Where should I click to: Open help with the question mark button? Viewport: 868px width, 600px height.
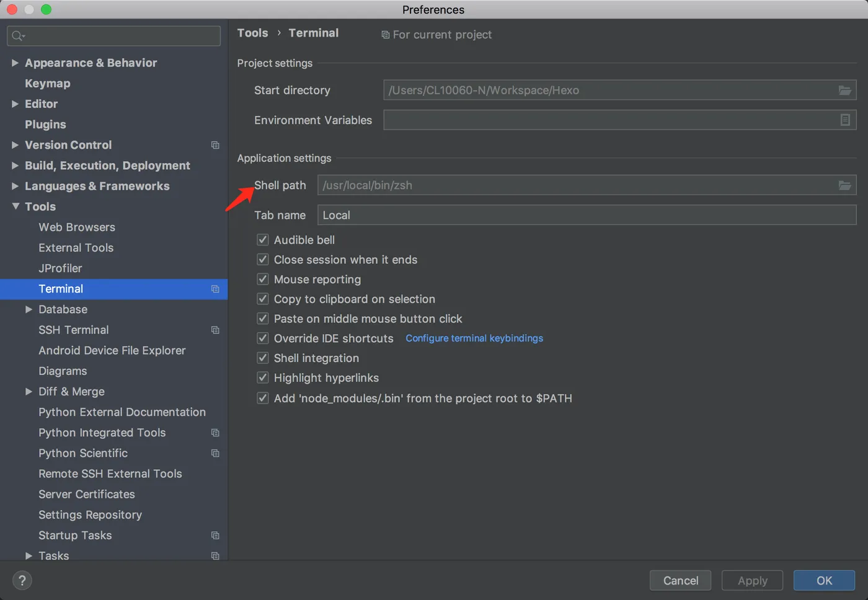pyautogui.click(x=22, y=580)
